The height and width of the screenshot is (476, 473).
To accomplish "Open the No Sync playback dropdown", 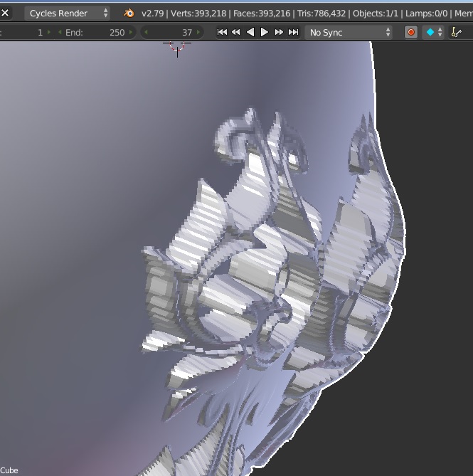I will [x=349, y=32].
